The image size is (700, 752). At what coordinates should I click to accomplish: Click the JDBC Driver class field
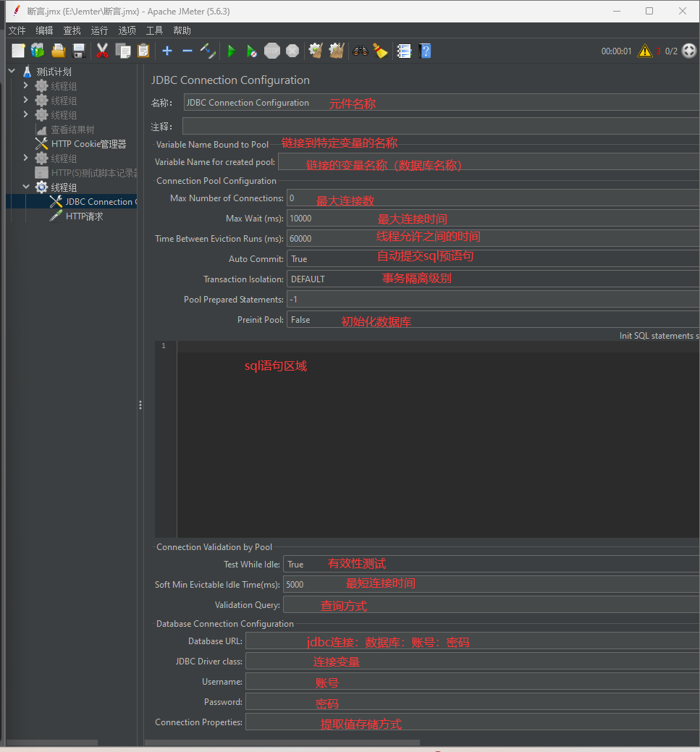[x=472, y=661]
